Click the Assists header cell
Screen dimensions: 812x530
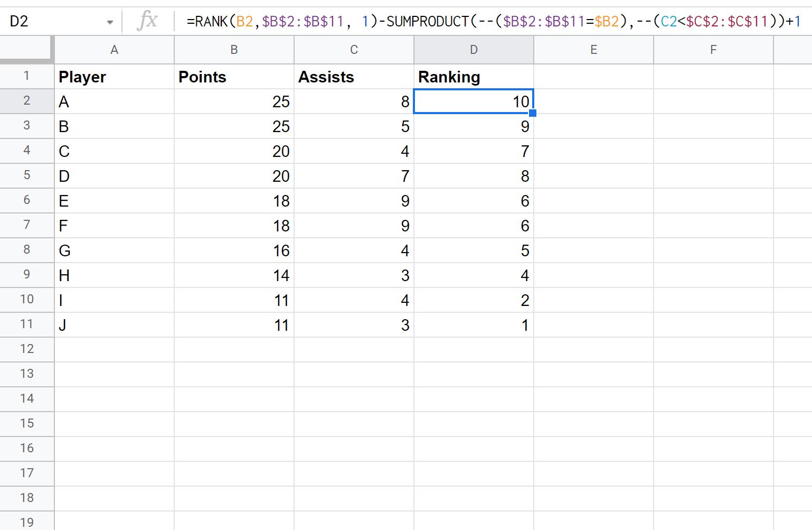pos(354,77)
